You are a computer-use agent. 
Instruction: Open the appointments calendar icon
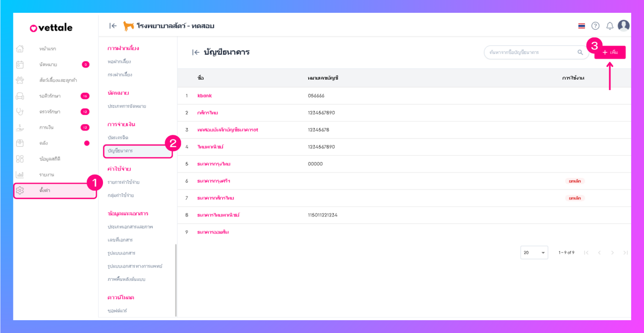[x=20, y=64]
